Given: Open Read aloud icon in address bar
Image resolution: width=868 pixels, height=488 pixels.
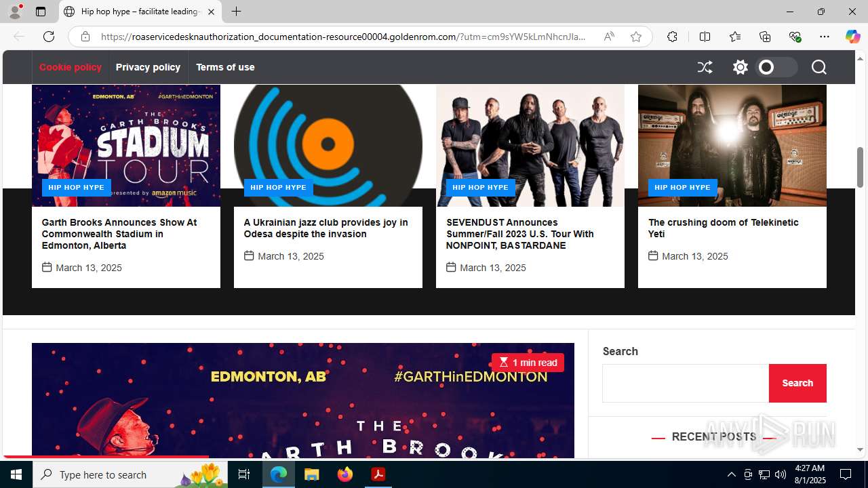Looking at the screenshot, I should point(609,37).
